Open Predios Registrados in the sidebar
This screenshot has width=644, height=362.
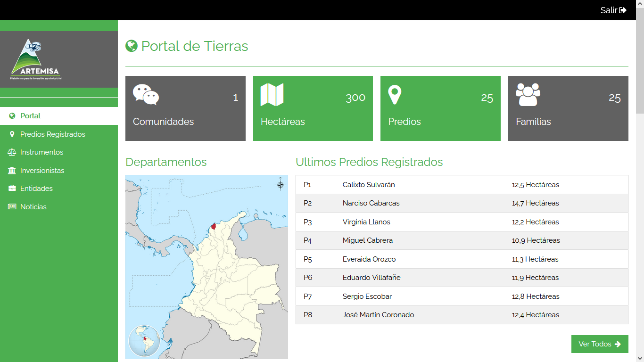pyautogui.click(x=59, y=134)
